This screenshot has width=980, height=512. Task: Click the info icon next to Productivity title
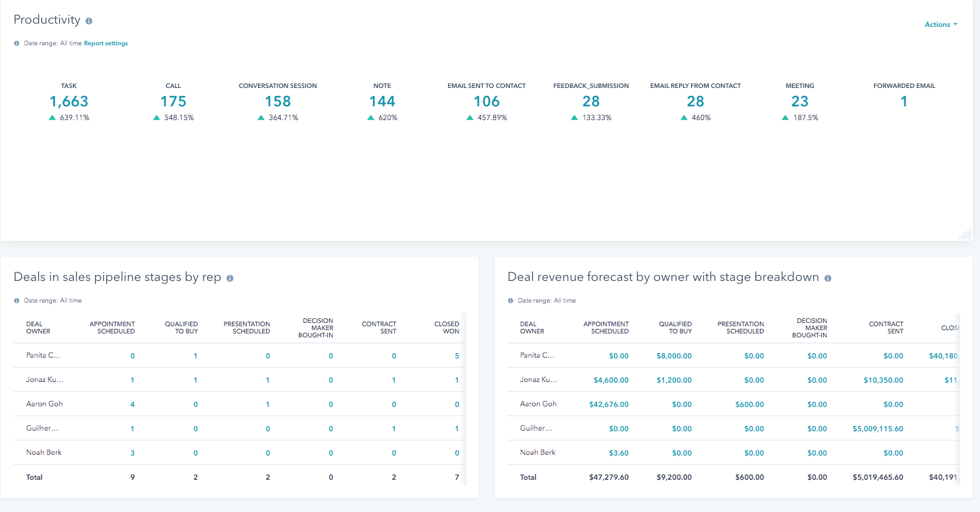click(x=89, y=21)
